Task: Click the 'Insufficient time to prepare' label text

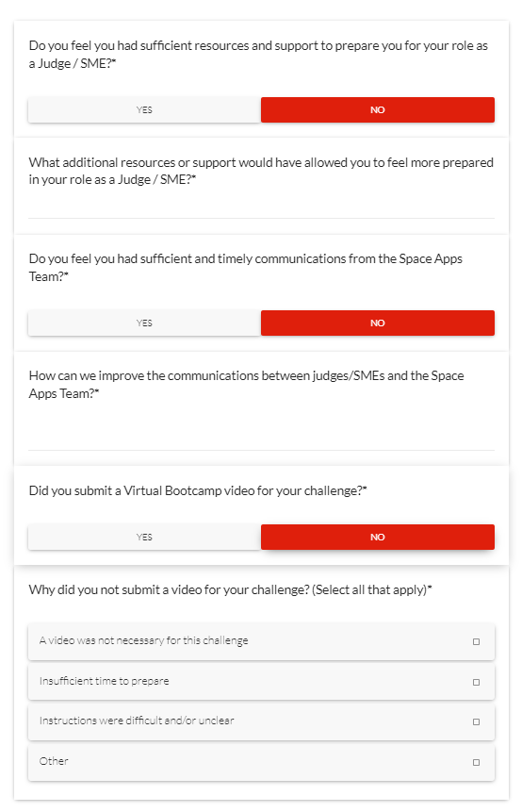Action: (x=104, y=681)
